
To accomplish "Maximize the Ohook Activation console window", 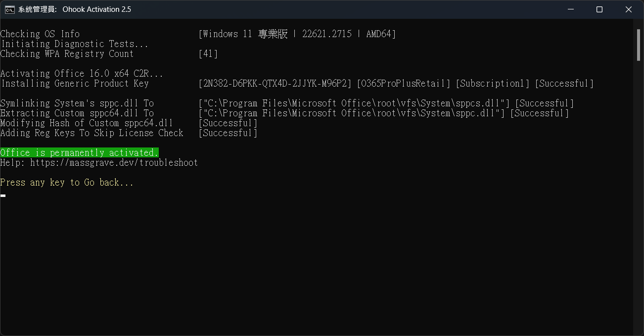I will (x=599, y=9).
